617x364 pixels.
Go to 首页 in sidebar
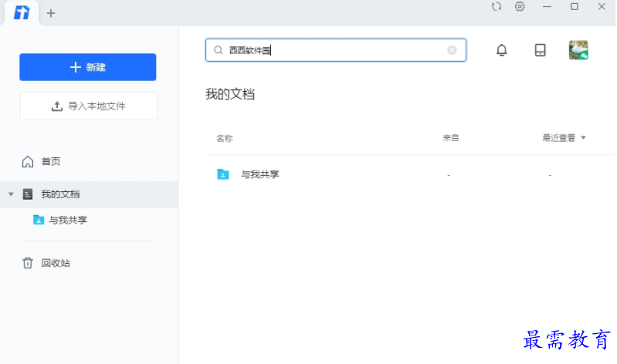tap(51, 161)
